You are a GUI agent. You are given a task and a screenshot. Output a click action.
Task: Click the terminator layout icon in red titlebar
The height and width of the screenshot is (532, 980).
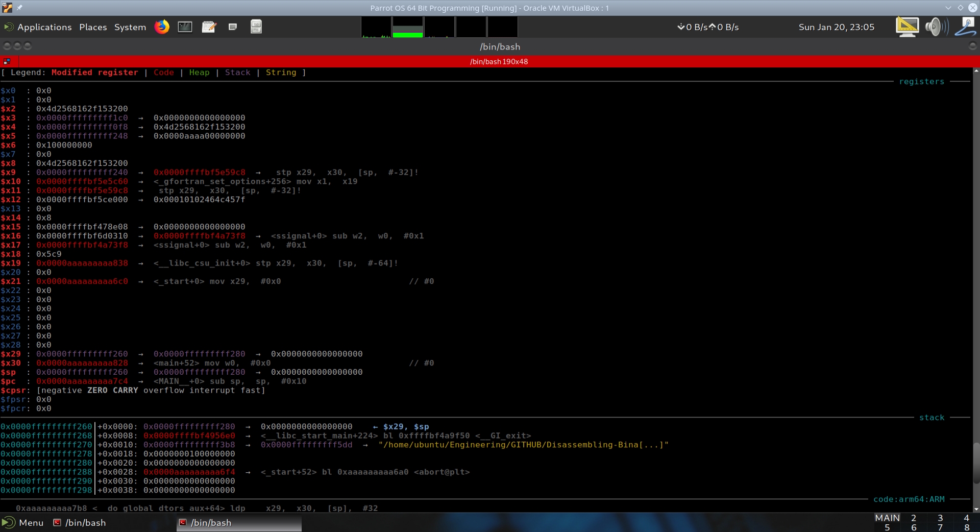[x=7, y=61]
